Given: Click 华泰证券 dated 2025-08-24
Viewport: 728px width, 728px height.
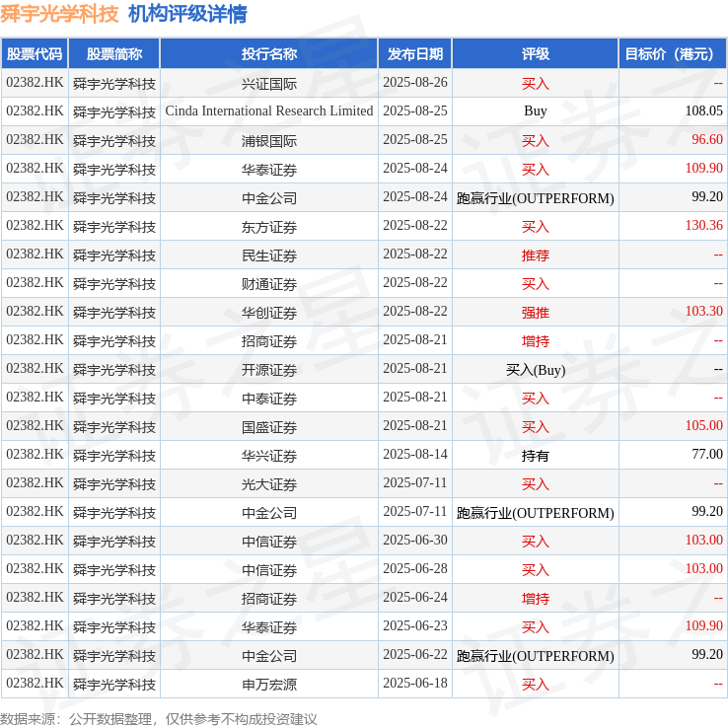Looking at the screenshot, I should [269, 170].
